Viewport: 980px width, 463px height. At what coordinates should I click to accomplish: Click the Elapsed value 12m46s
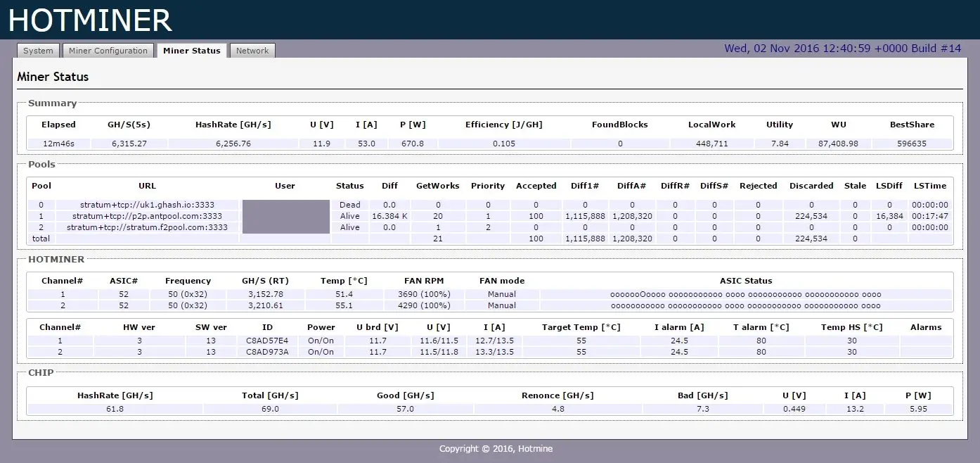pyautogui.click(x=58, y=144)
